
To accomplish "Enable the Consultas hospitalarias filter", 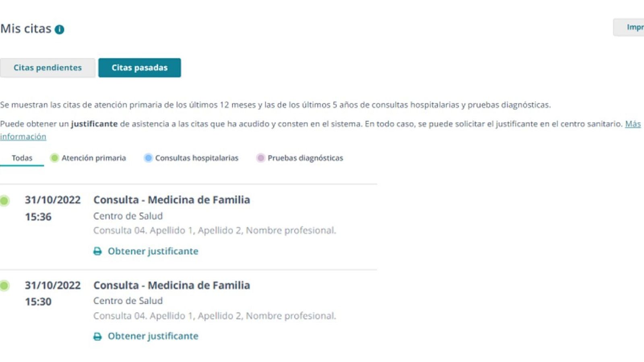I will tap(196, 158).
